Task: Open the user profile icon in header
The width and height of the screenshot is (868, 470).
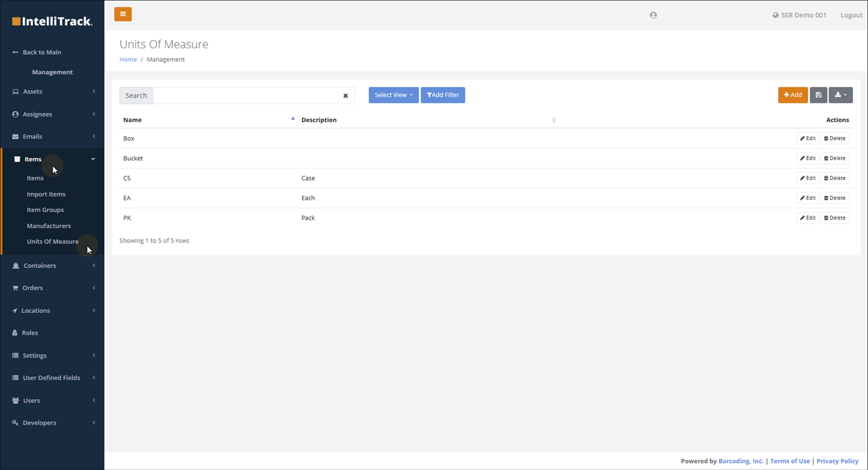Action: point(653,15)
